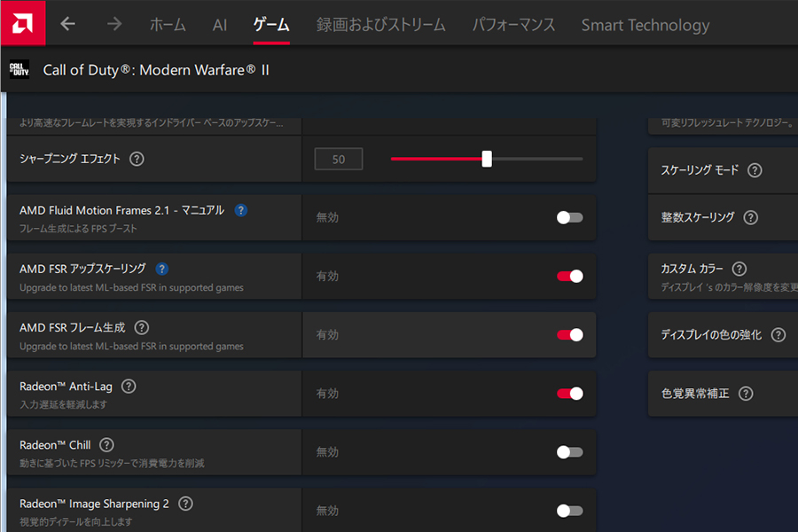The width and height of the screenshot is (798, 532).
Task: Open help icon beside Radeon Anti-Lag
Action: coord(129,387)
